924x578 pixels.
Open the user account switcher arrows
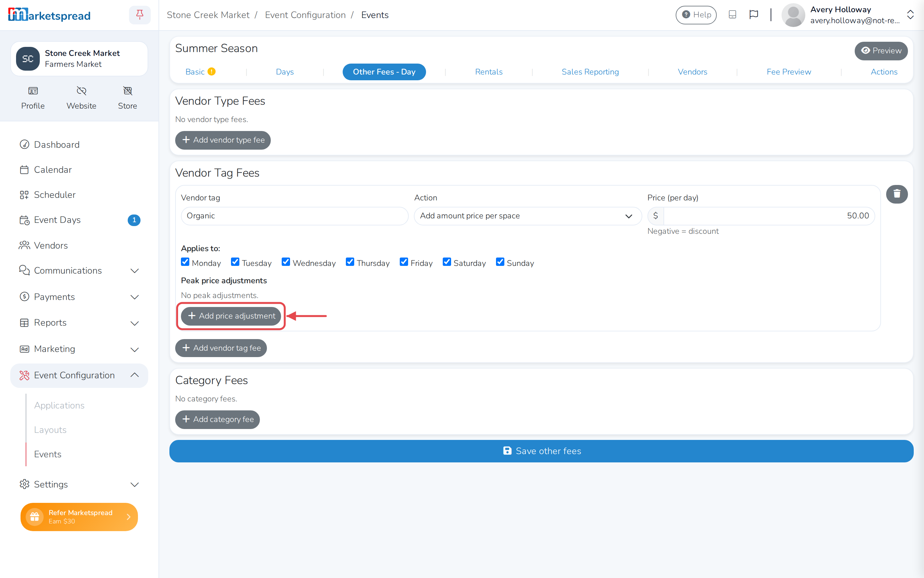click(910, 15)
